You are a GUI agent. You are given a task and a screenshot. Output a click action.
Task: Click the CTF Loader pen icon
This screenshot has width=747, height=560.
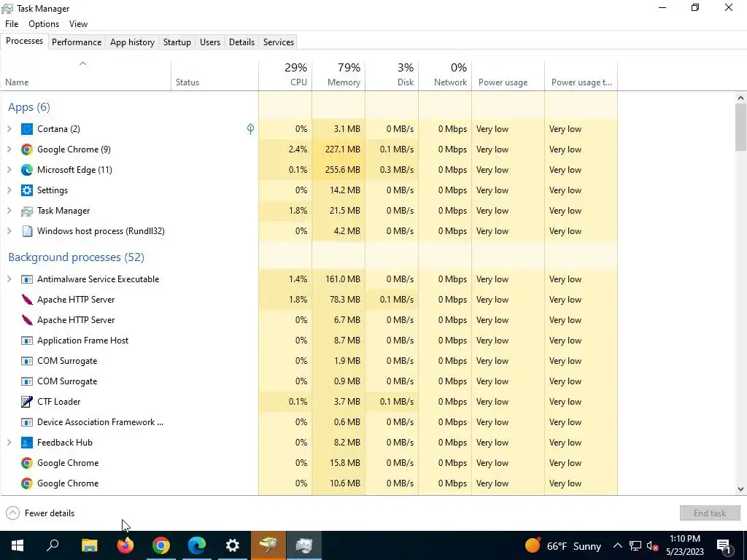(x=27, y=402)
